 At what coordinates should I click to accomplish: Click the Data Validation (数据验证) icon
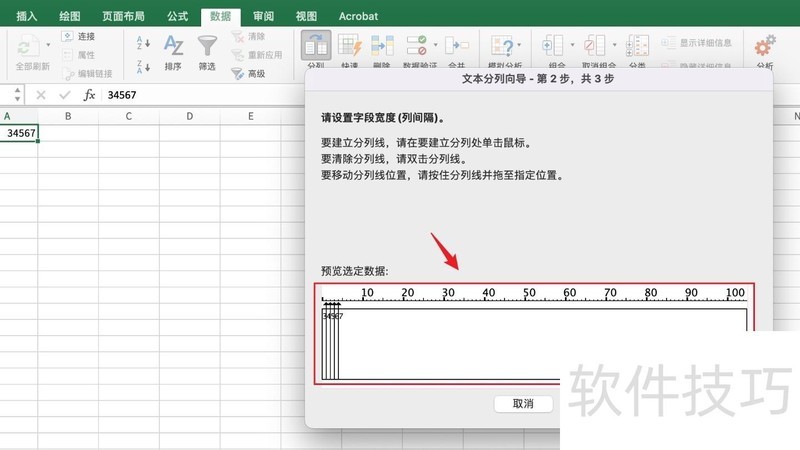click(416, 46)
